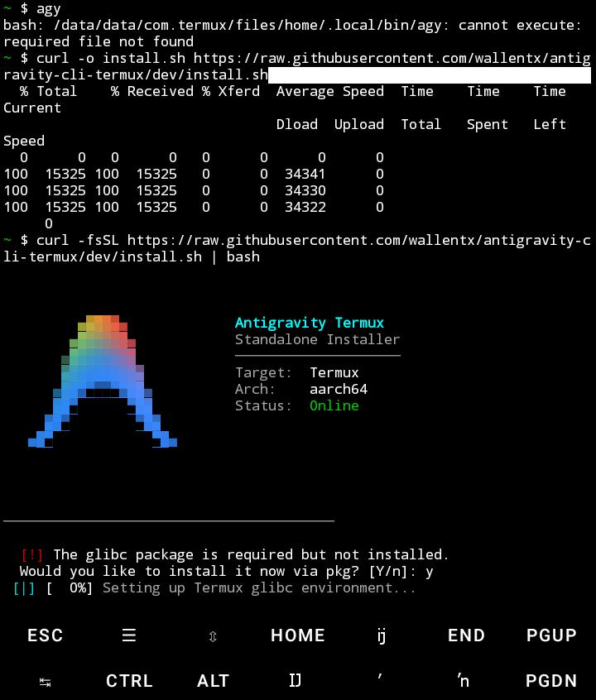
Task: Select the 'Dload' column header
Action: (297, 125)
